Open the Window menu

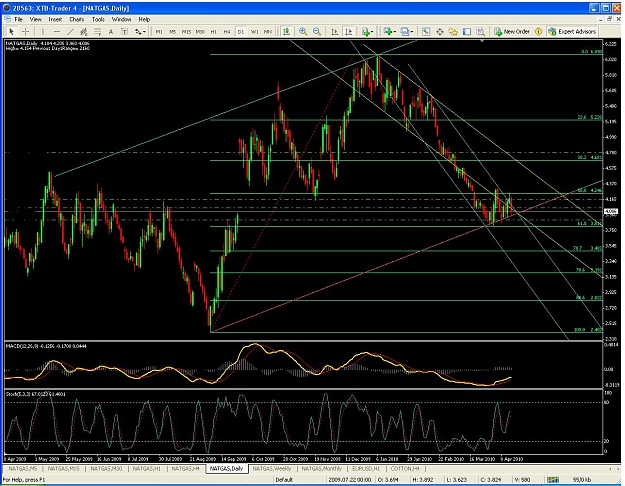click(x=121, y=19)
